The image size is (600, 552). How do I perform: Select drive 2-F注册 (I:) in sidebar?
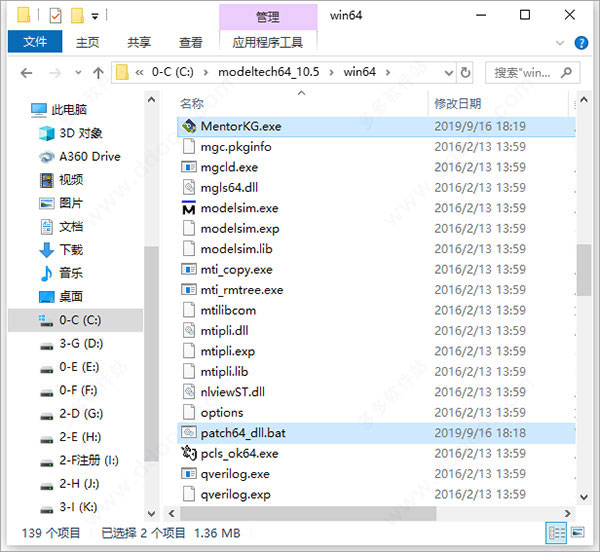click(79, 460)
